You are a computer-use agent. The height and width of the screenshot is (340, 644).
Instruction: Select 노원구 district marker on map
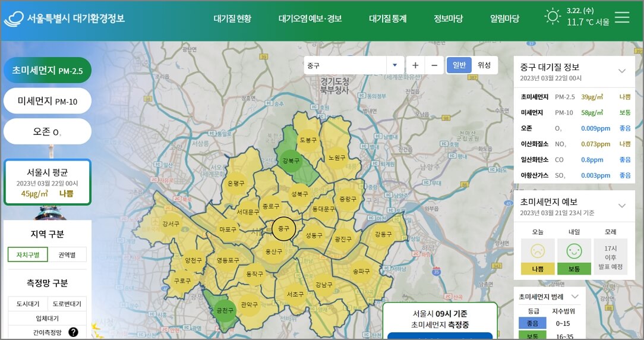[x=337, y=158]
